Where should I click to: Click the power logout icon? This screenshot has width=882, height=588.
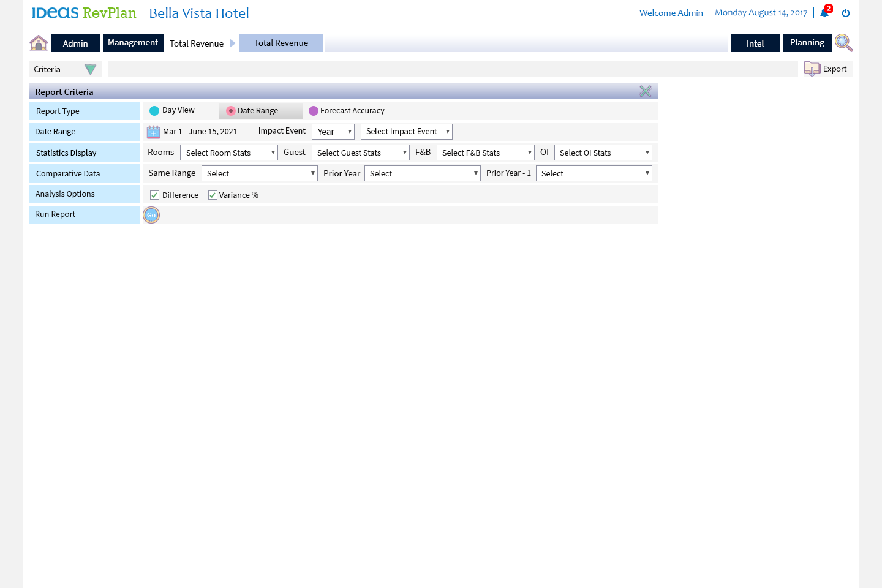coord(846,13)
